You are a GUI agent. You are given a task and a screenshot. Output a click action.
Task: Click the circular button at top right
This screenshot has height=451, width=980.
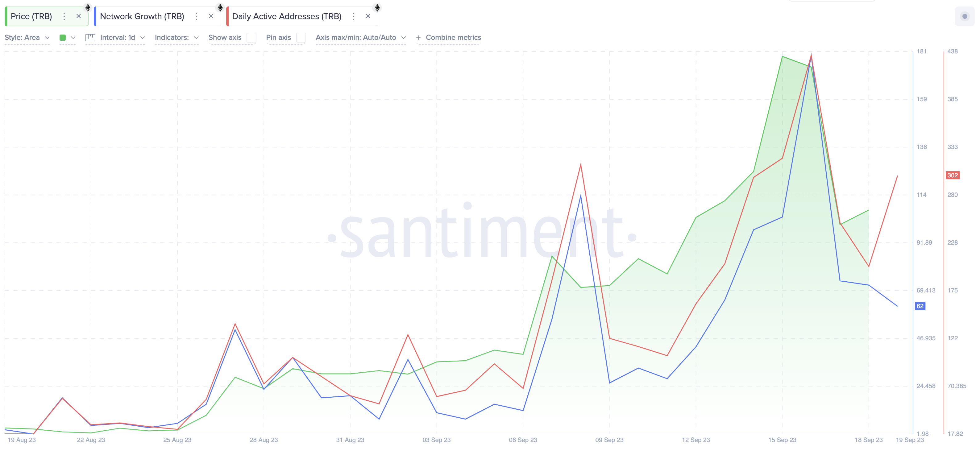[x=965, y=16]
